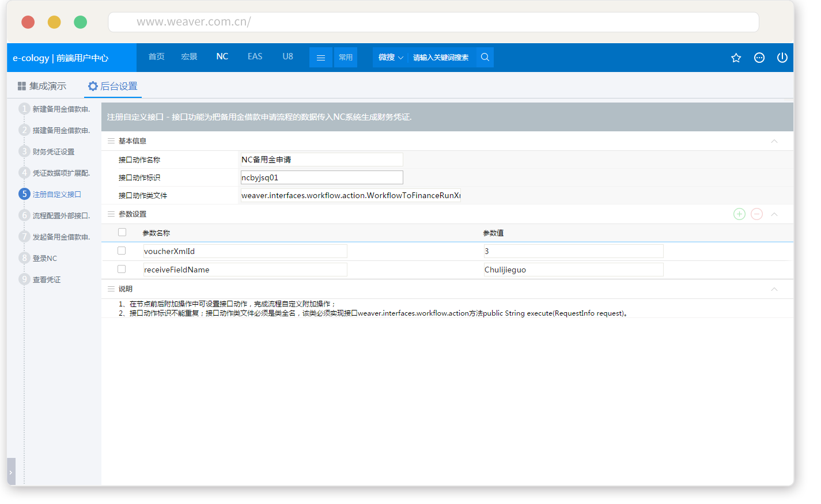Click the 常用 button in navbar
The image size is (821, 504).
tap(346, 58)
